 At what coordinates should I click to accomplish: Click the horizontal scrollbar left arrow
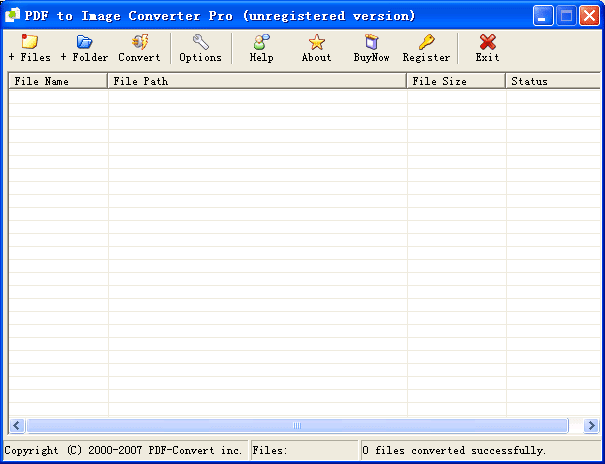[17, 425]
